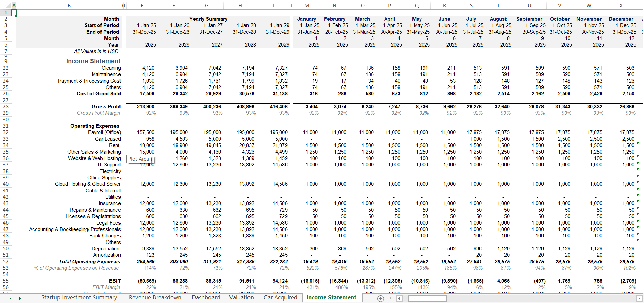This screenshot has height=303, width=644.
Task: Select column E header
Action: 142,6
